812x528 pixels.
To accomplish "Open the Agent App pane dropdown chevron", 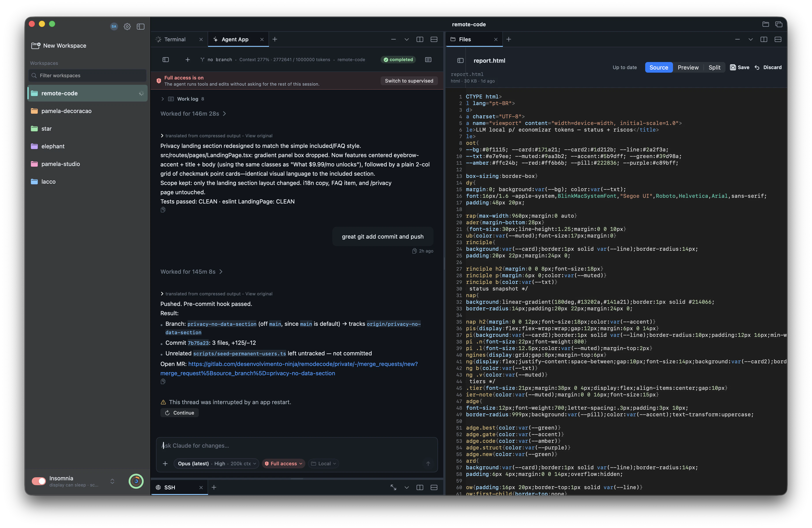I will (407, 39).
